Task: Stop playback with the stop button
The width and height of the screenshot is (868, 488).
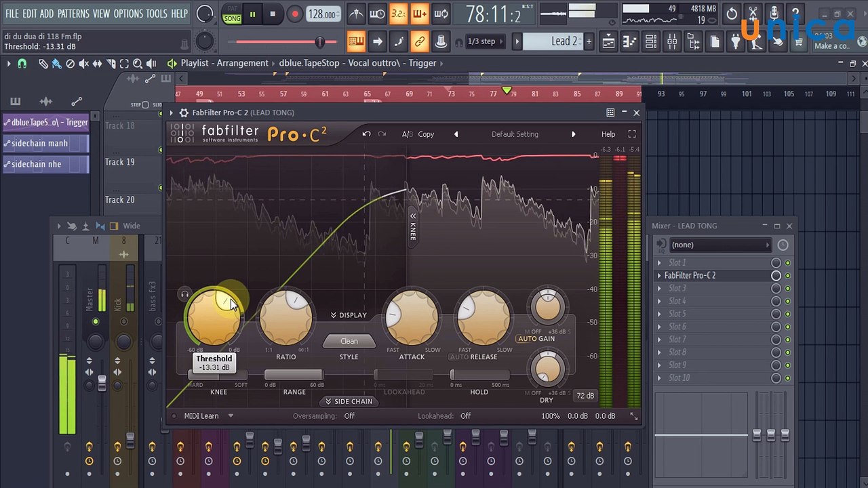Action: [273, 14]
